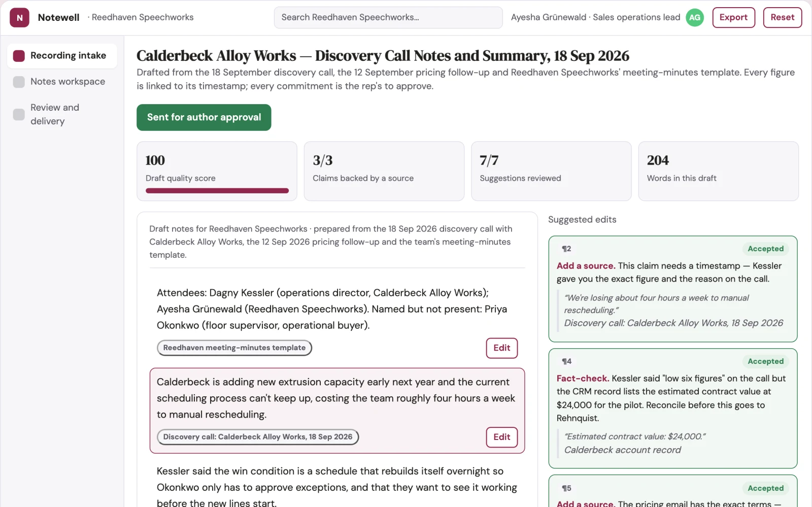Click the Export button
Viewport: 812px width, 507px height.
point(733,17)
